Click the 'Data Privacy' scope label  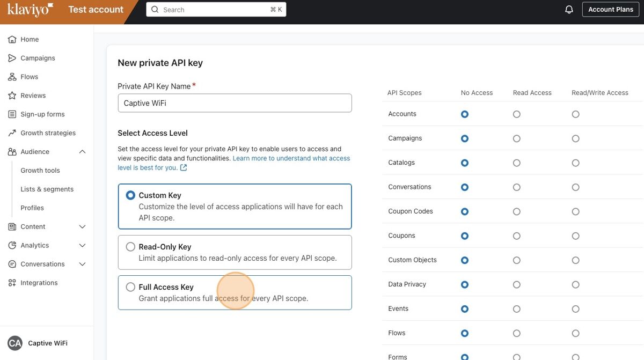407,284
